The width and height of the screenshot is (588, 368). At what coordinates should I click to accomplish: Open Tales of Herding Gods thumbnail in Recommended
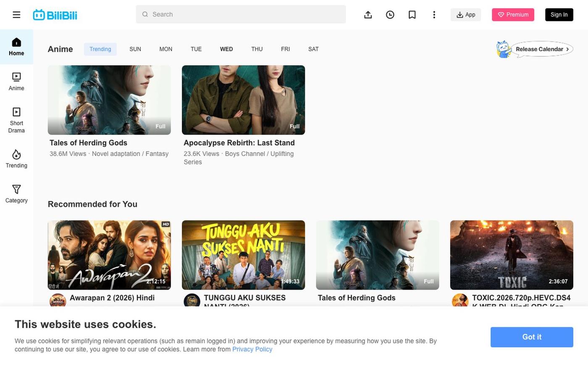(x=378, y=255)
